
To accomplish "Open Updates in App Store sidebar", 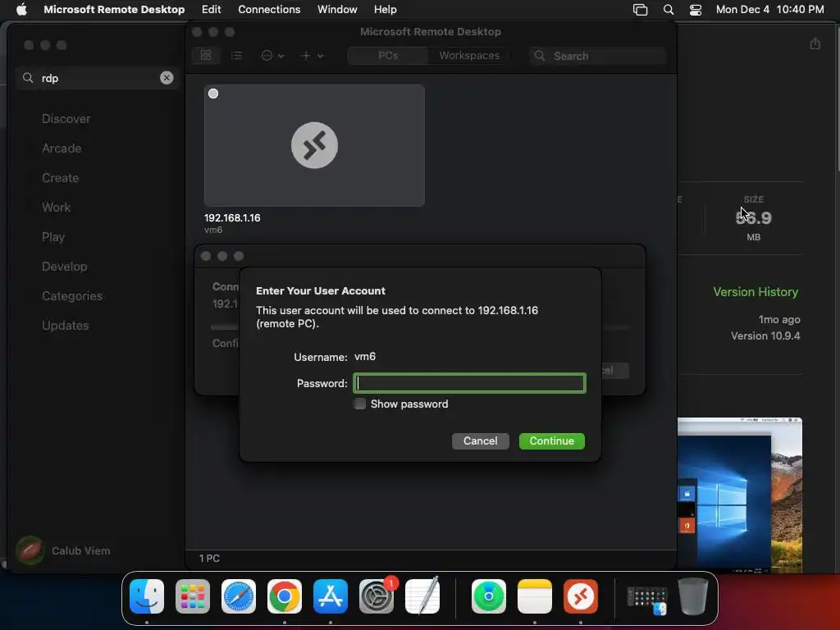I will click(x=66, y=325).
